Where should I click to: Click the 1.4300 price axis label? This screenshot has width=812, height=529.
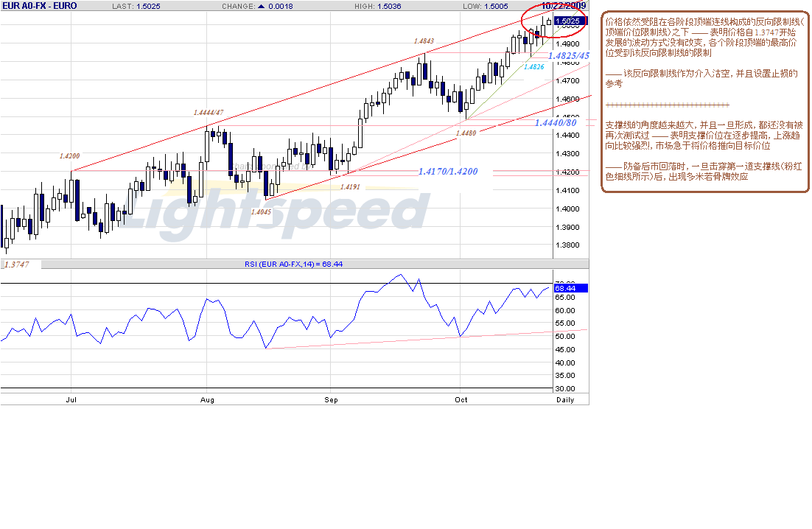[x=567, y=154]
